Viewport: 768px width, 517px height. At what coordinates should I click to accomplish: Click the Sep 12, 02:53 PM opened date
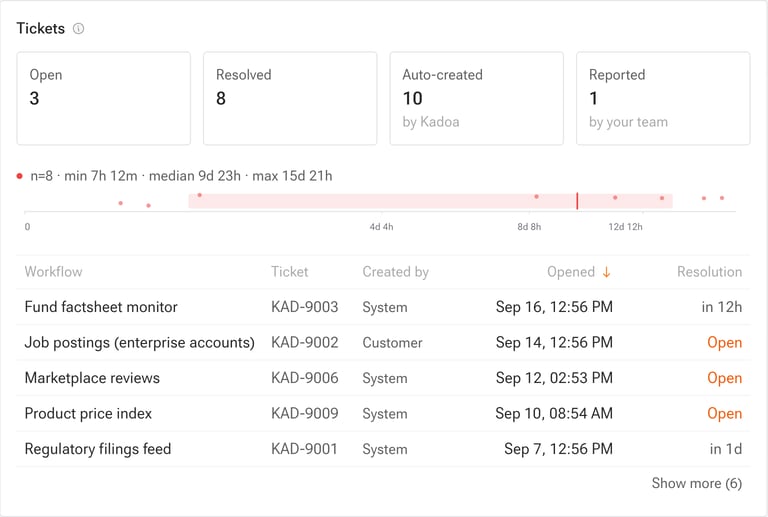coord(554,378)
